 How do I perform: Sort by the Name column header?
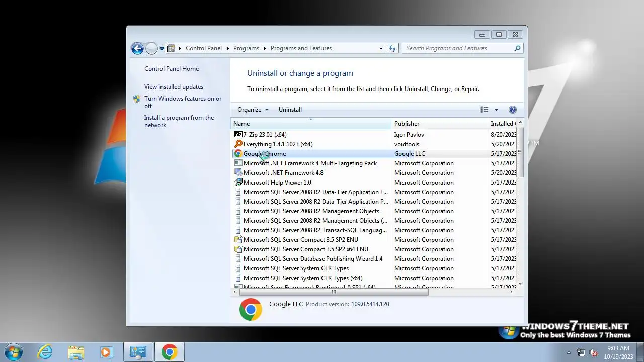311,123
